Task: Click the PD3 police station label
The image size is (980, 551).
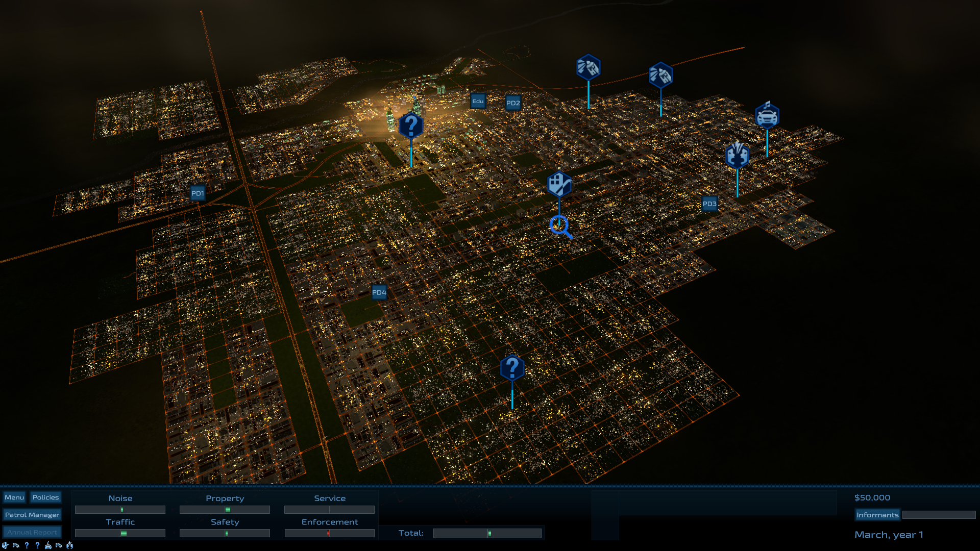Action: pyautogui.click(x=709, y=204)
